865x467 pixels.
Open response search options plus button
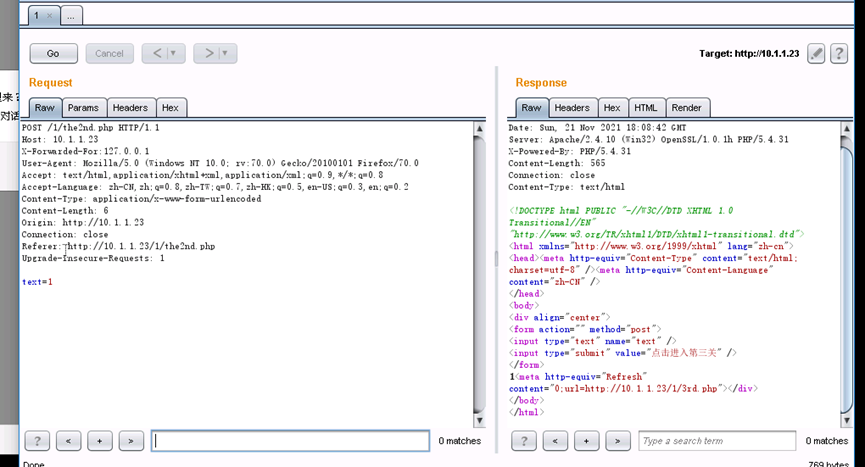[586, 441]
